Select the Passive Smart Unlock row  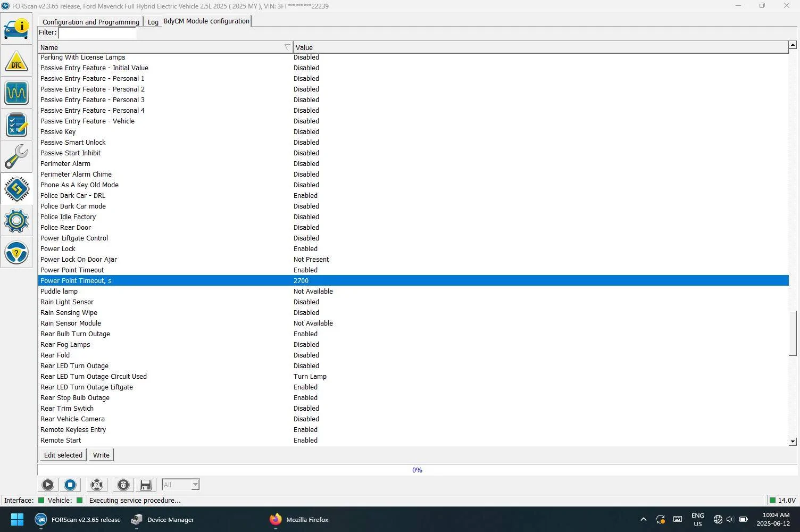[413, 142]
